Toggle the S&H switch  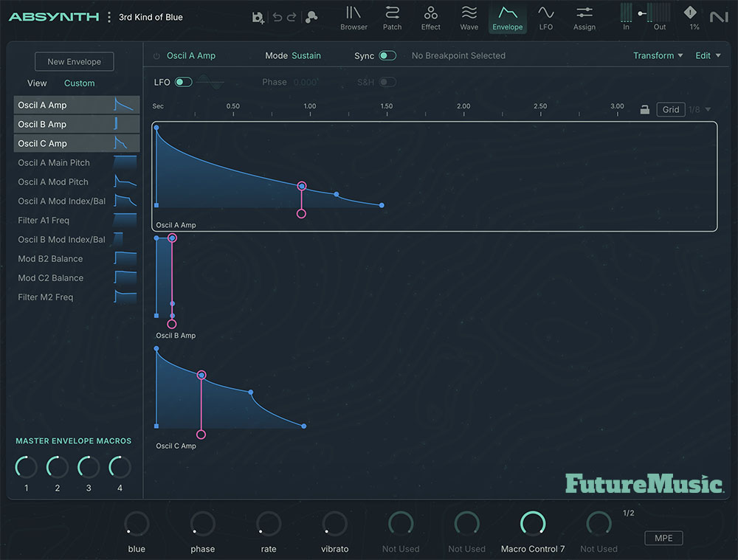tap(387, 83)
